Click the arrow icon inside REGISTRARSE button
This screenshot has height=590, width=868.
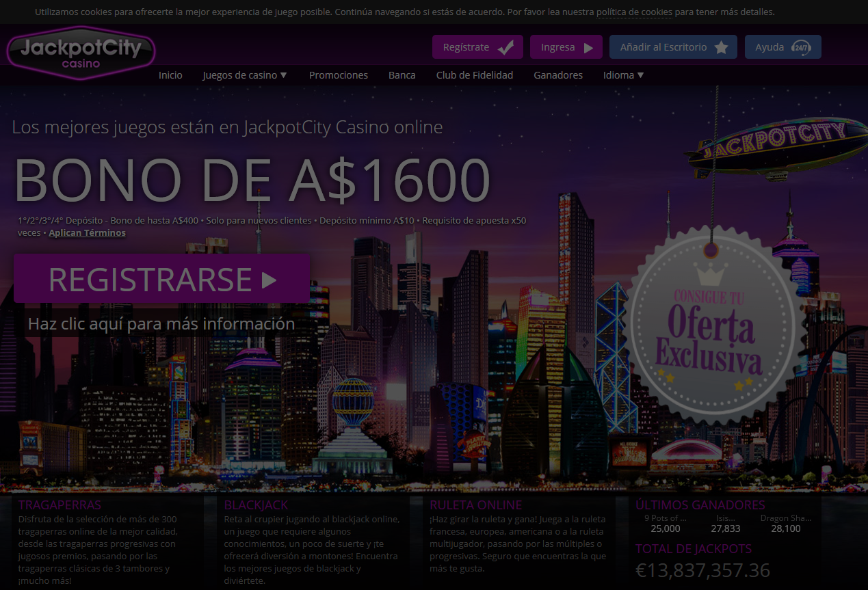pos(270,279)
